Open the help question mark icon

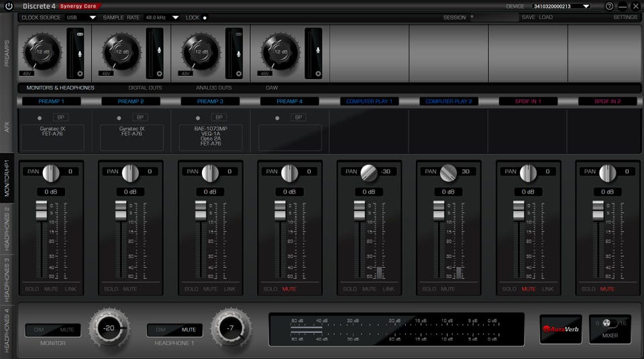click(609, 6)
